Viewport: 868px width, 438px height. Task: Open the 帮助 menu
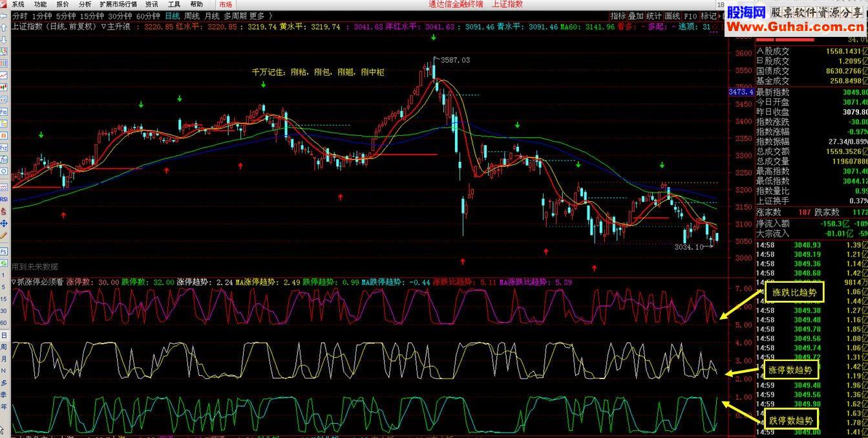[x=196, y=5]
